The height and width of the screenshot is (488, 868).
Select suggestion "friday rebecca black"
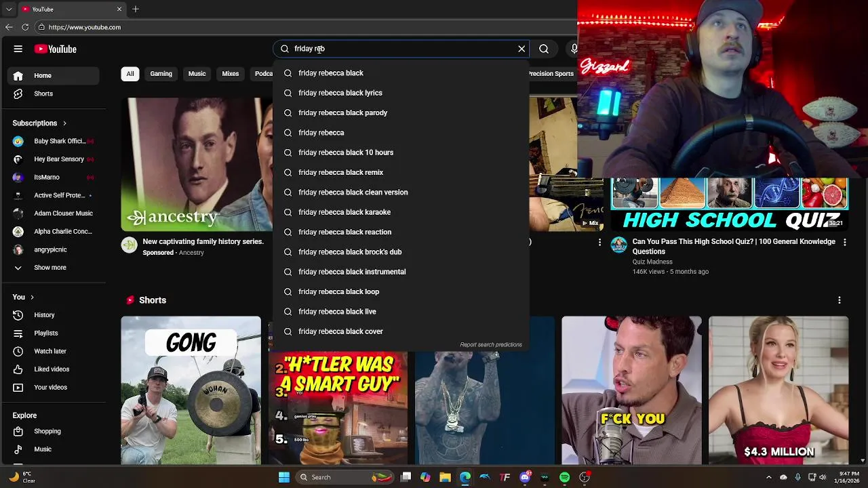coord(401,73)
